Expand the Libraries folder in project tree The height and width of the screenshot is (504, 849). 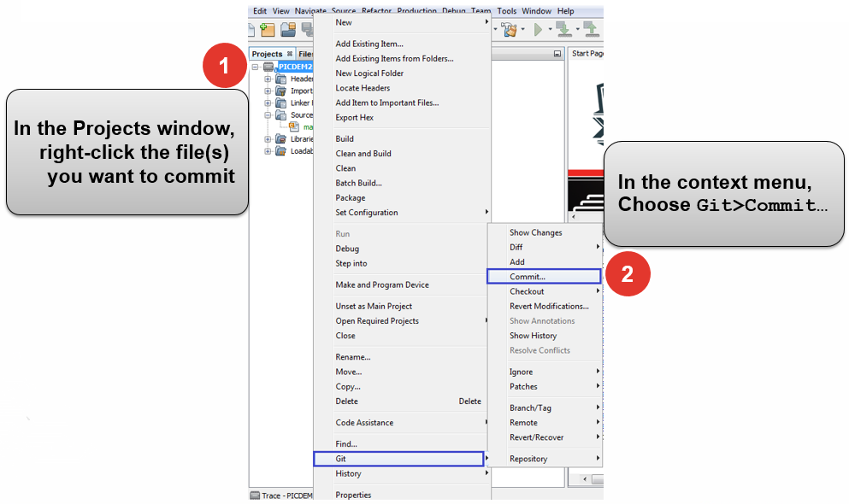[x=268, y=138]
